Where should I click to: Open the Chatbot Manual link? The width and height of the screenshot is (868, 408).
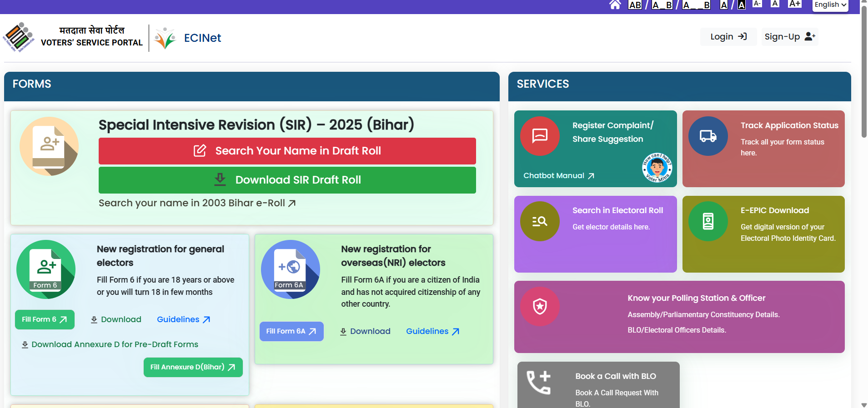558,176
